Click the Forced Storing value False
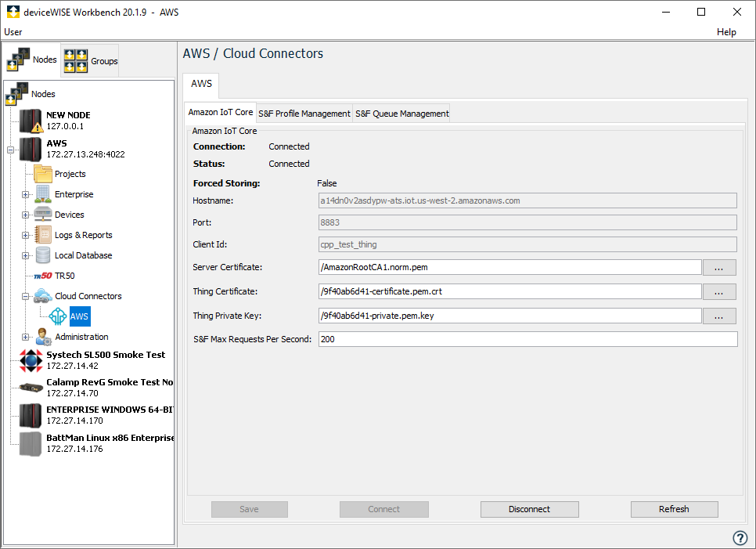Screen dimensions: 756x549 pyautogui.click(x=327, y=183)
